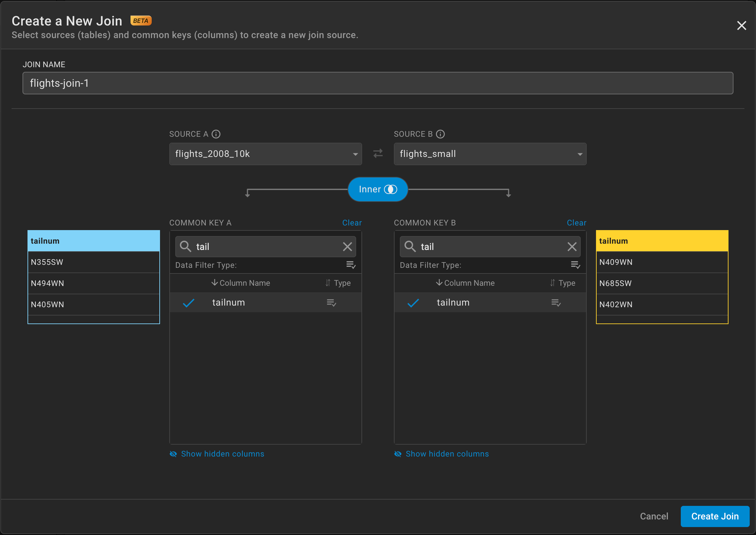The height and width of the screenshot is (535, 756).
Task: Open Data Filter Type icon for Key B
Action: 575,265
